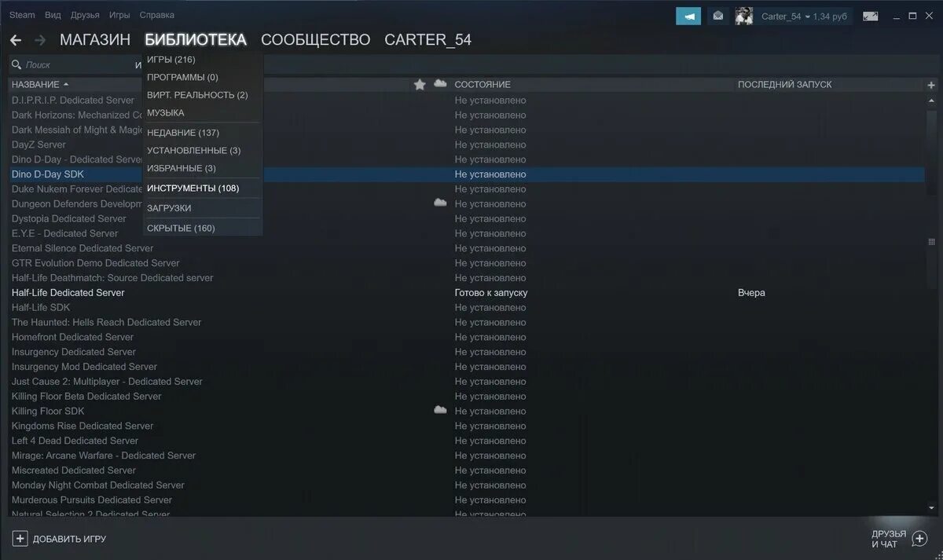Select Miscreated Dedicated Server

click(x=74, y=470)
